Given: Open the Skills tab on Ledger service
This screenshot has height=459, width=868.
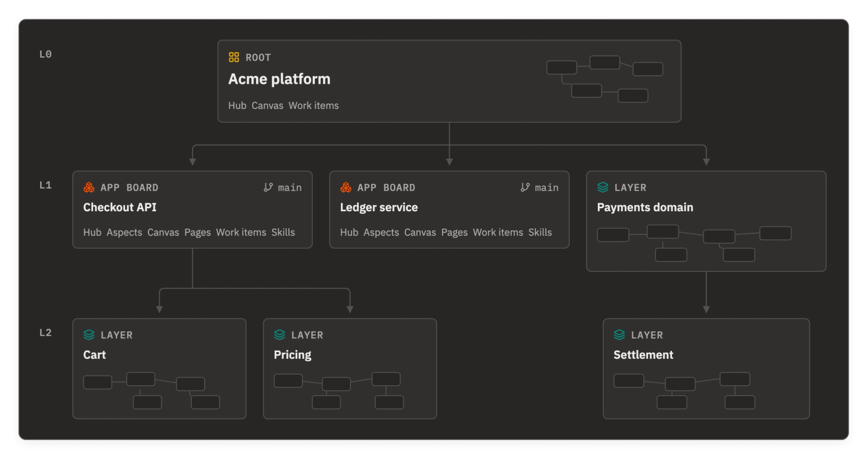Looking at the screenshot, I should pos(540,232).
